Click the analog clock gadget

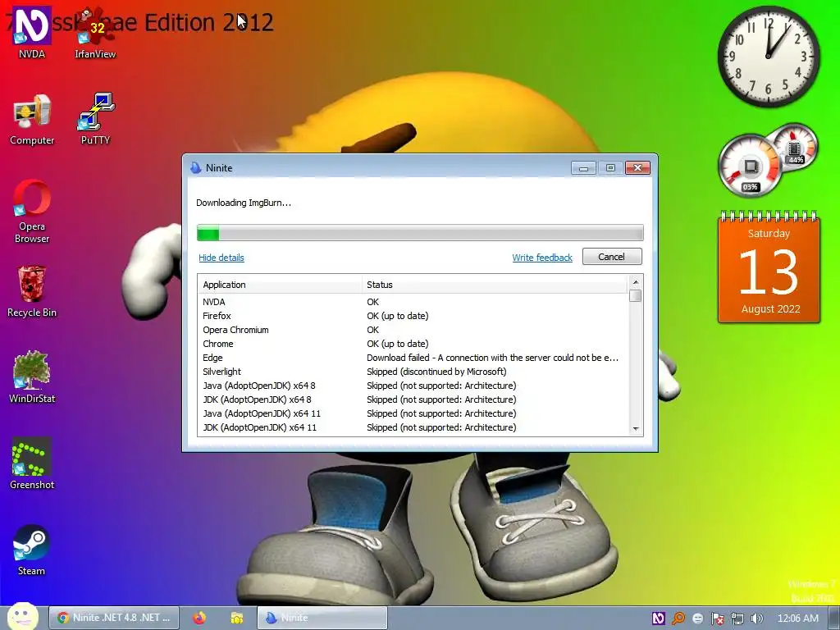[x=769, y=56]
